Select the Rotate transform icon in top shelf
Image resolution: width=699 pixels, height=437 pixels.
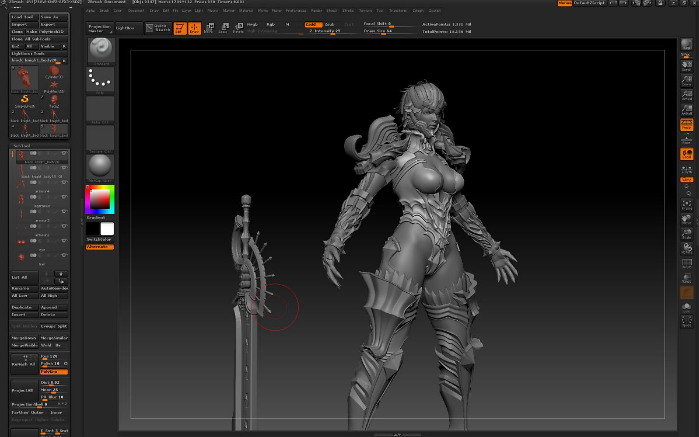click(x=238, y=29)
